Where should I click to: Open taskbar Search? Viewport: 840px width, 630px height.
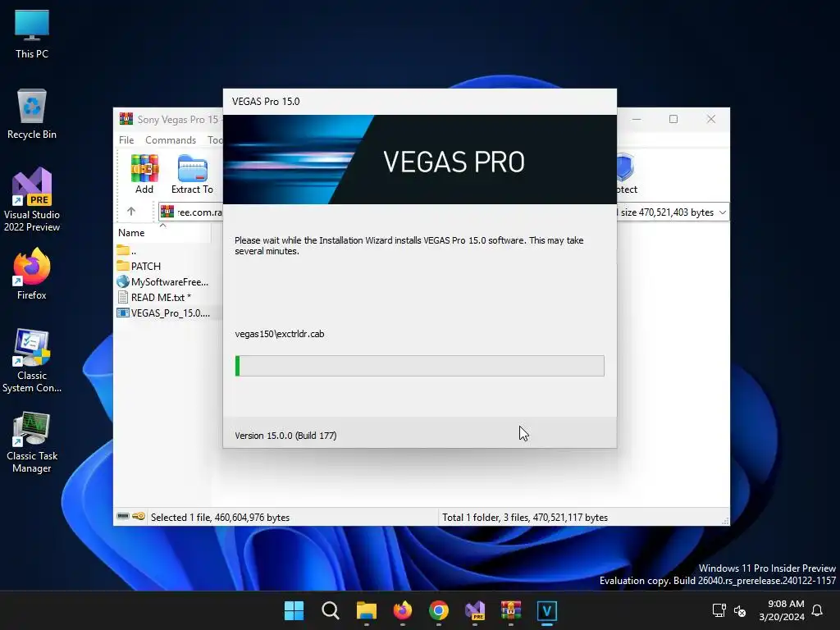[331, 610]
